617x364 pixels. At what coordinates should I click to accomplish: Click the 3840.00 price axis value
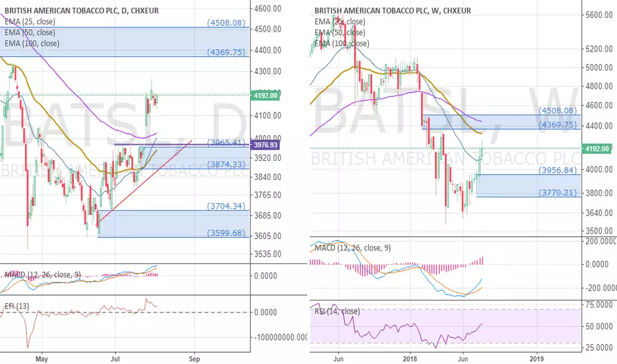[267, 177]
